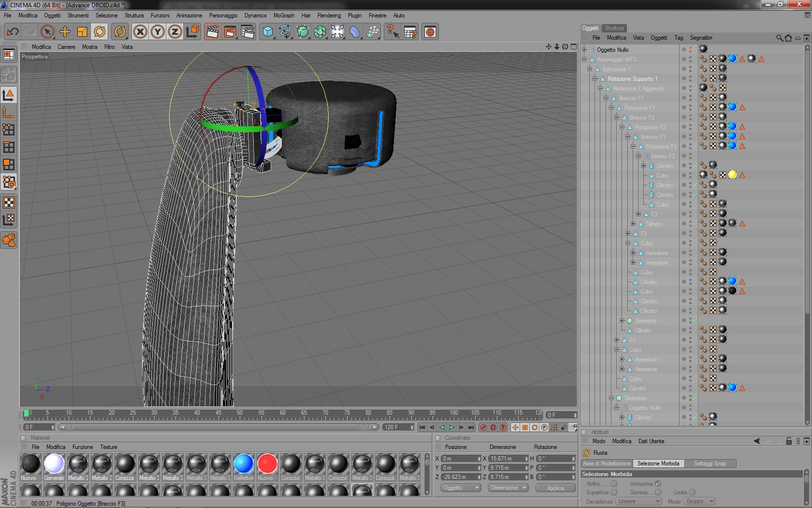This screenshot has height=508, width=812.
Task: Click the record keyframe red button
Action: 483,427
